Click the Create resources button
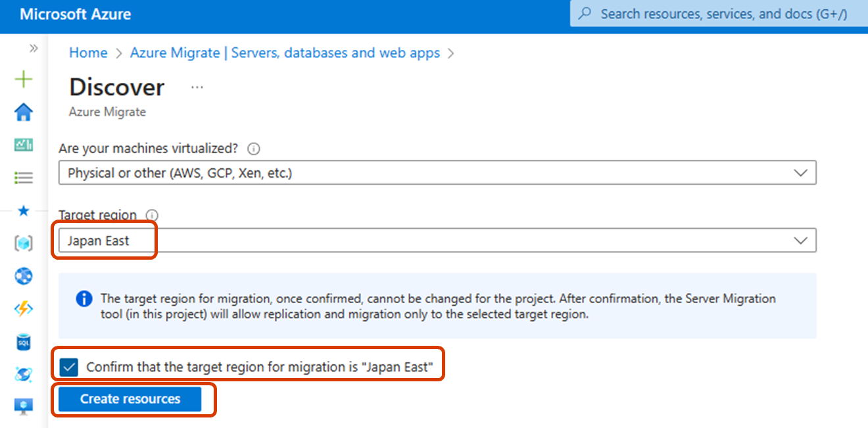Viewport: 868px width, 428px height. [129, 399]
